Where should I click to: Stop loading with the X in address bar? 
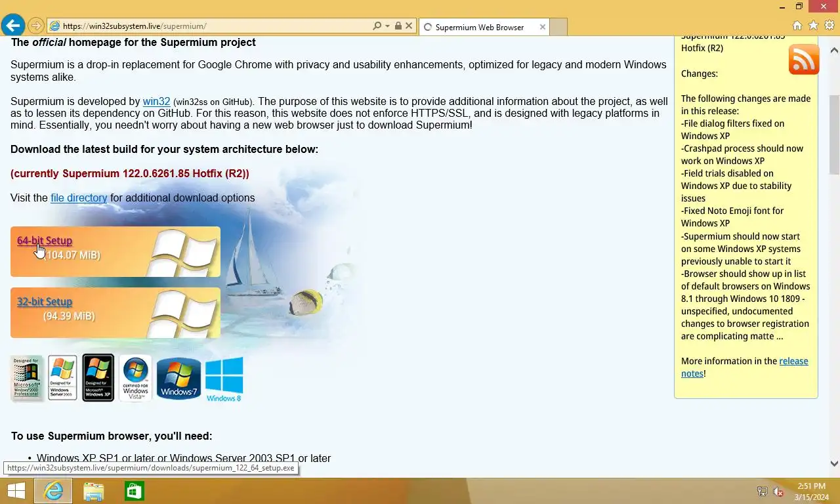(409, 26)
